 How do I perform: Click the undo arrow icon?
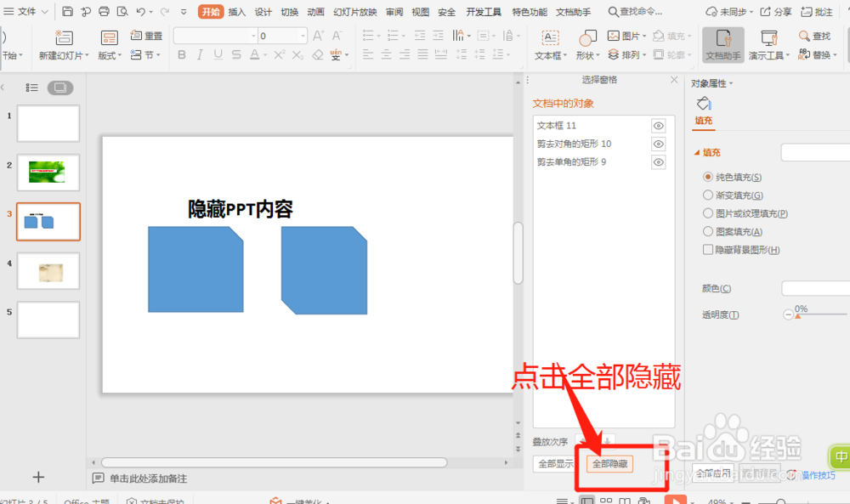point(141,11)
